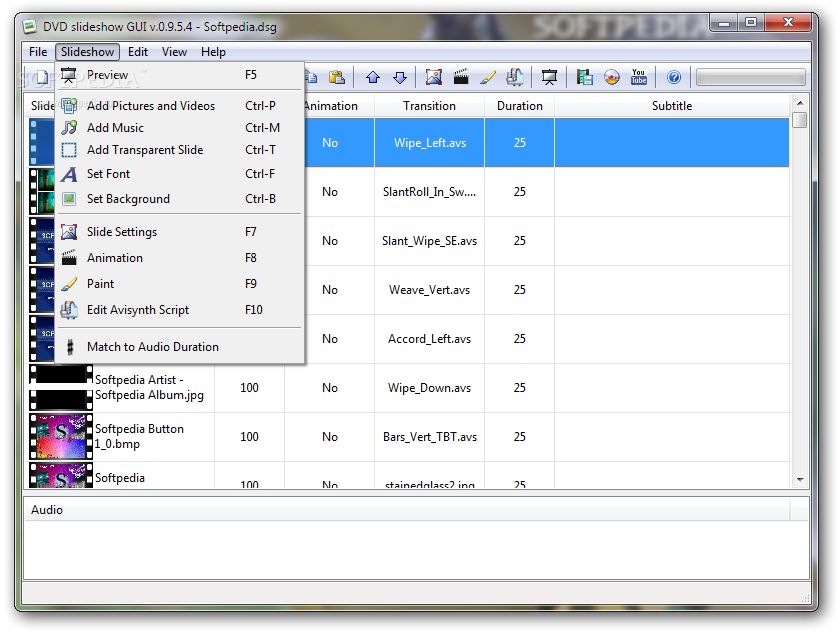839x632 pixels.
Task: Choose Preview from the Slideshow menu
Action: click(x=180, y=75)
